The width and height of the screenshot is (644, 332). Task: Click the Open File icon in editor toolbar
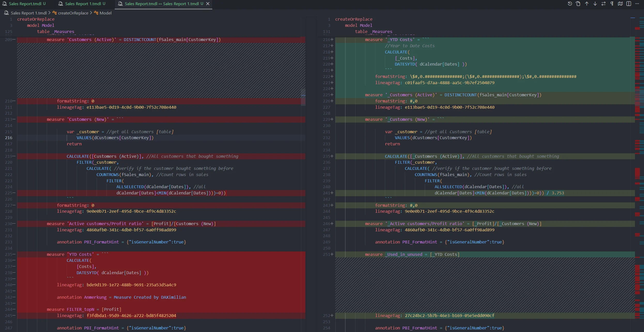[578, 4]
